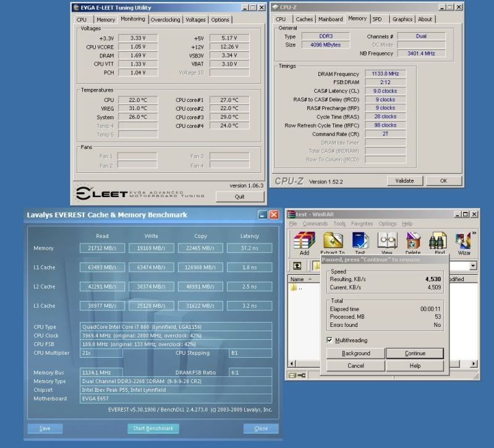Open the CPU-Z Mainboard tab
494x448 pixels.
pos(330,19)
